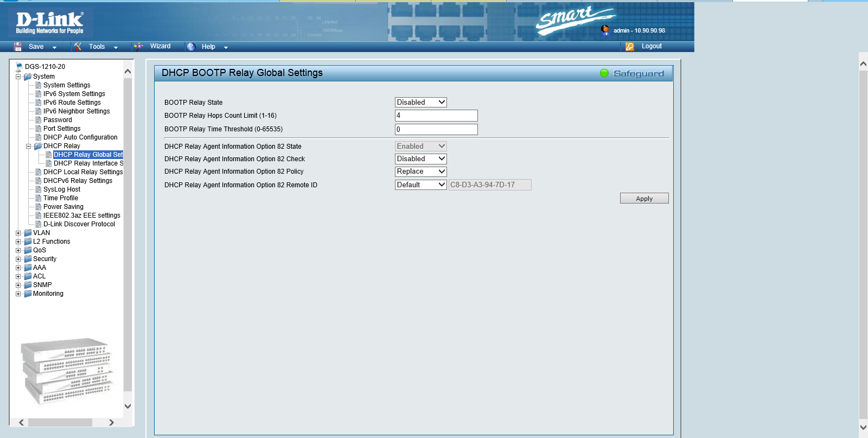Open the BOOTP Relay State dropdown
Screen dimensions: 868x438
(421, 102)
